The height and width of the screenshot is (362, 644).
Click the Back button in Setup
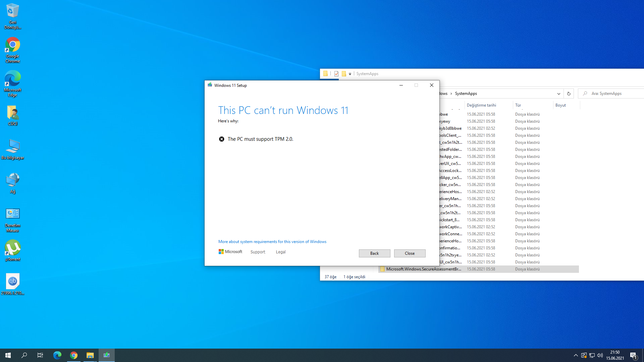pyautogui.click(x=374, y=253)
